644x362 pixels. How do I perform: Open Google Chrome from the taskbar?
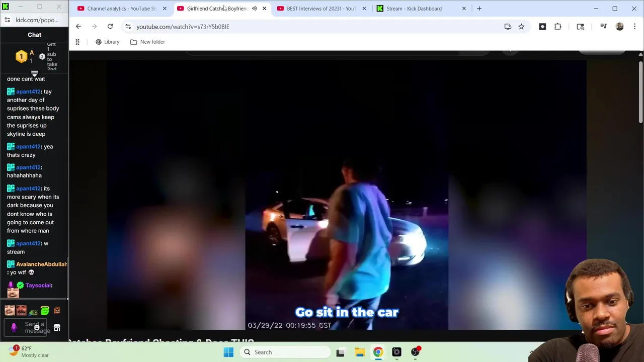pyautogui.click(x=378, y=352)
